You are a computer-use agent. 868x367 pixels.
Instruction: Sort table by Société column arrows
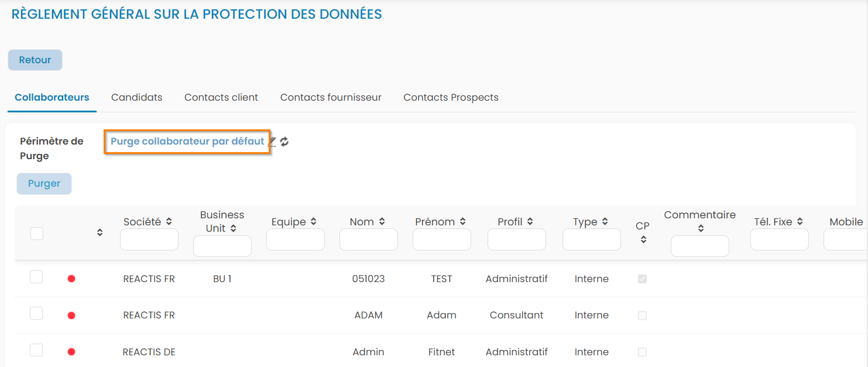169,222
